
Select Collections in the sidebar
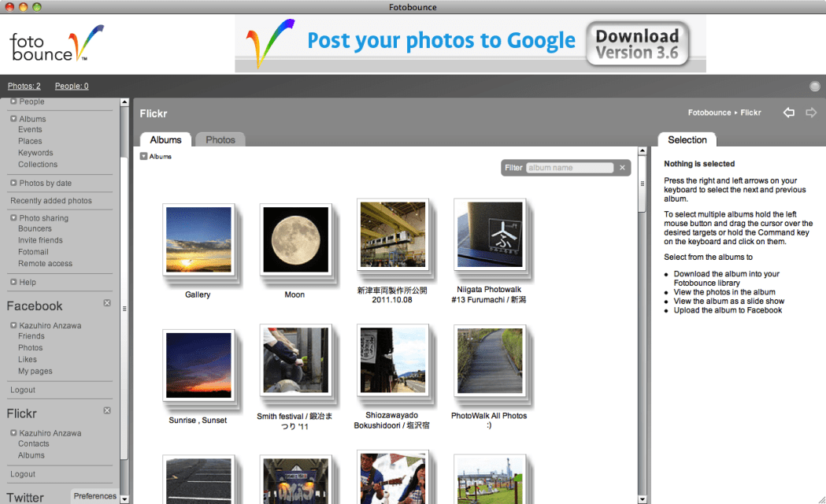(38, 165)
